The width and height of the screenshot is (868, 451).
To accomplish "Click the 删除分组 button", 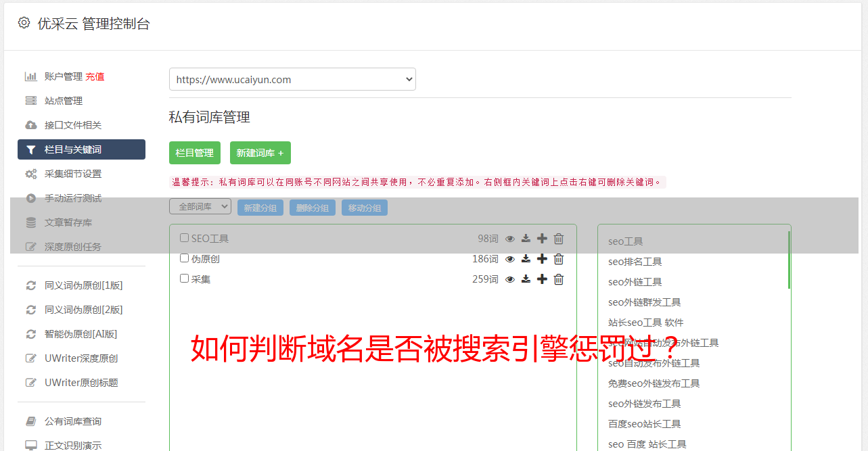I will [313, 208].
